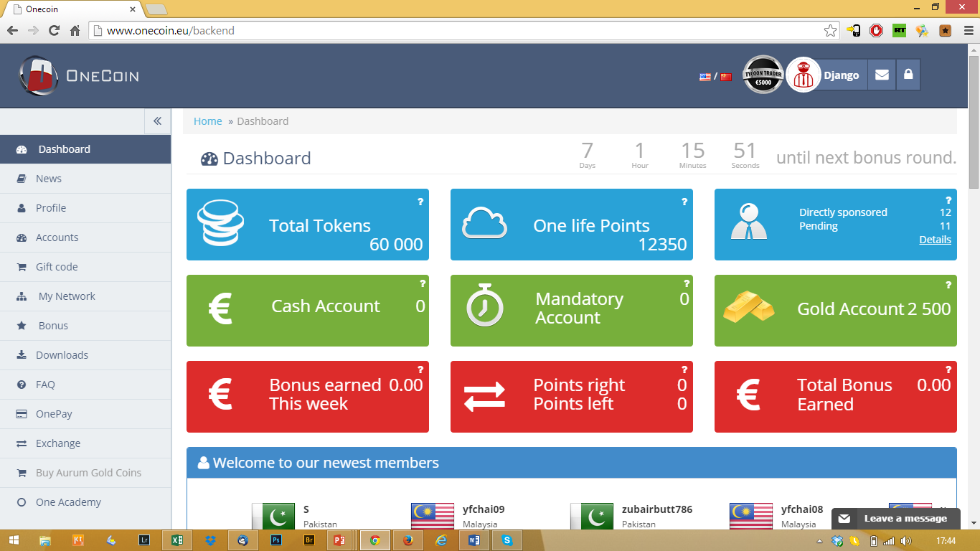Click the Django username button
Image resolution: width=980 pixels, height=551 pixels.
(x=841, y=75)
